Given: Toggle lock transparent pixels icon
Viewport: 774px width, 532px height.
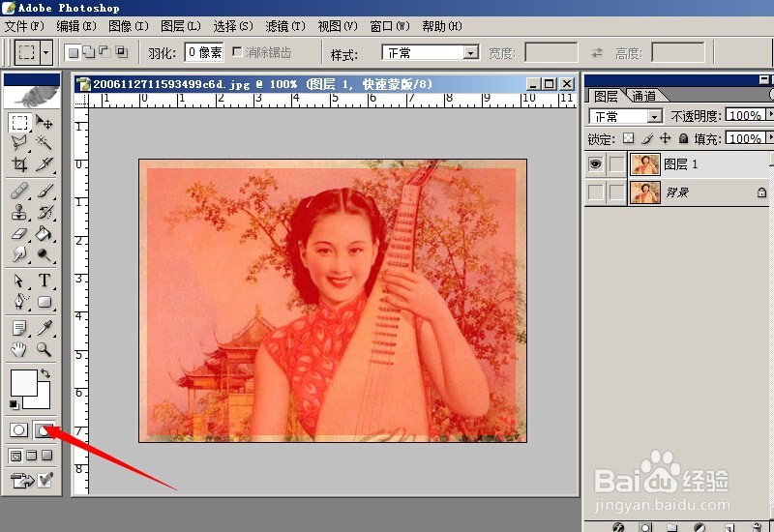Looking at the screenshot, I should (628, 138).
